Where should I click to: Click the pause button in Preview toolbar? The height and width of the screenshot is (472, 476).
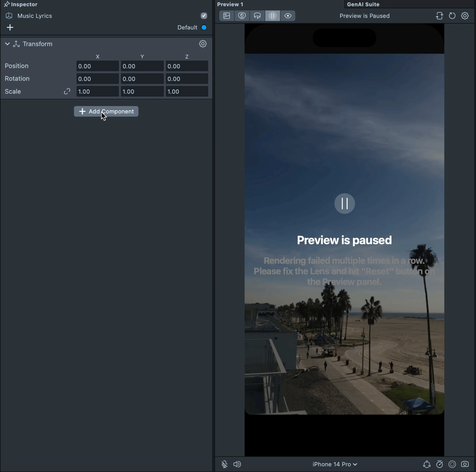point(272,16)
